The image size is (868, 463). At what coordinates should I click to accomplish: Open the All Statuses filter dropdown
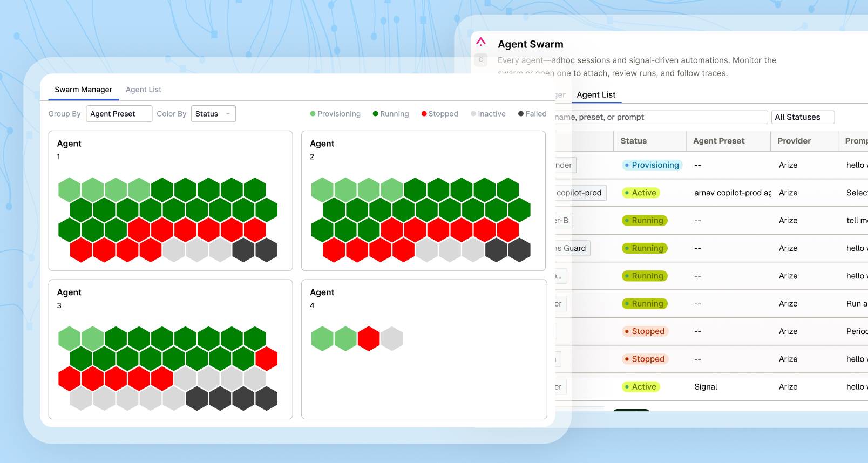pyautogui.click(x=803, y=117)
